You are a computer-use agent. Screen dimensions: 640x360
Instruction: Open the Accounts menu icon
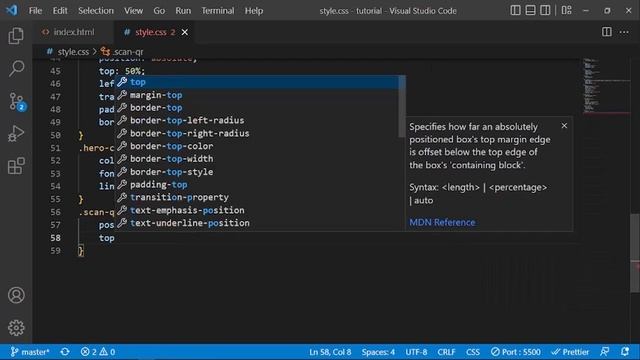(16, 295)
